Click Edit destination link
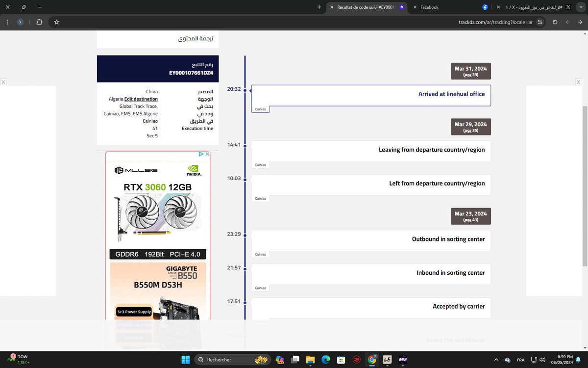 [x=141, y=99]
